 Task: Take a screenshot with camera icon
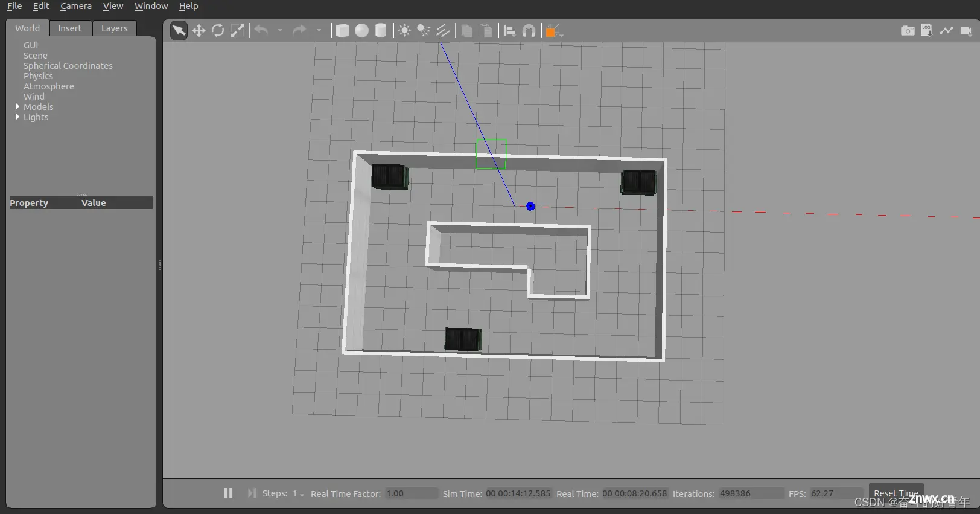(x=908, y=30)
